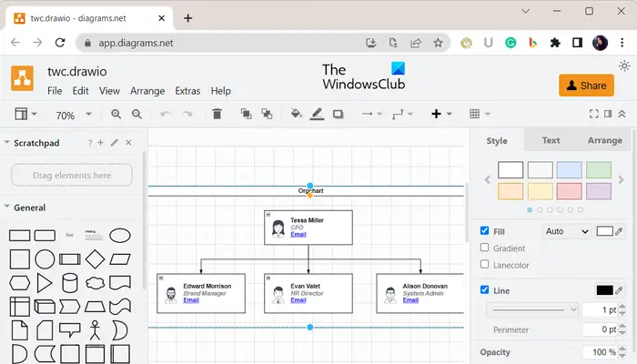637x364 pixels.
Task: Toggle fullscreen icon in toolbar
Action: pyautogui.click(x=594, y=114)
